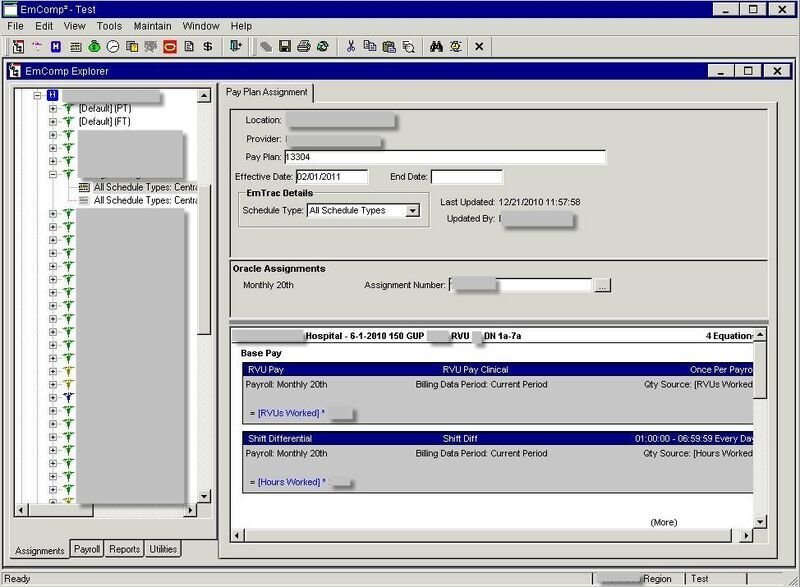Open the Maintain menu

(153, 26)
